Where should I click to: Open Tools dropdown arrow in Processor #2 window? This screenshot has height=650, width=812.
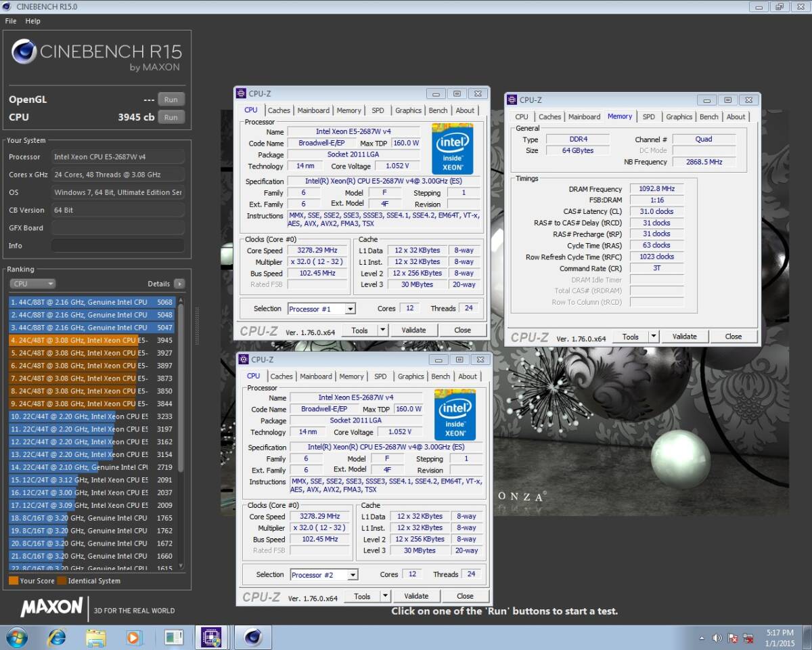click(x=386, y=597)
